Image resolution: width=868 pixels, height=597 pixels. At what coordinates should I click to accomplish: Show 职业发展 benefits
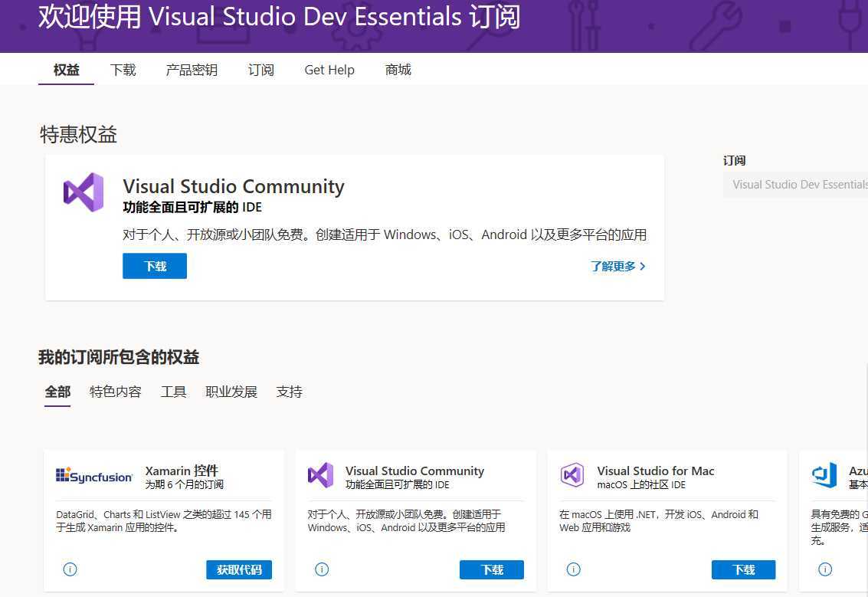tap(231, 392)
